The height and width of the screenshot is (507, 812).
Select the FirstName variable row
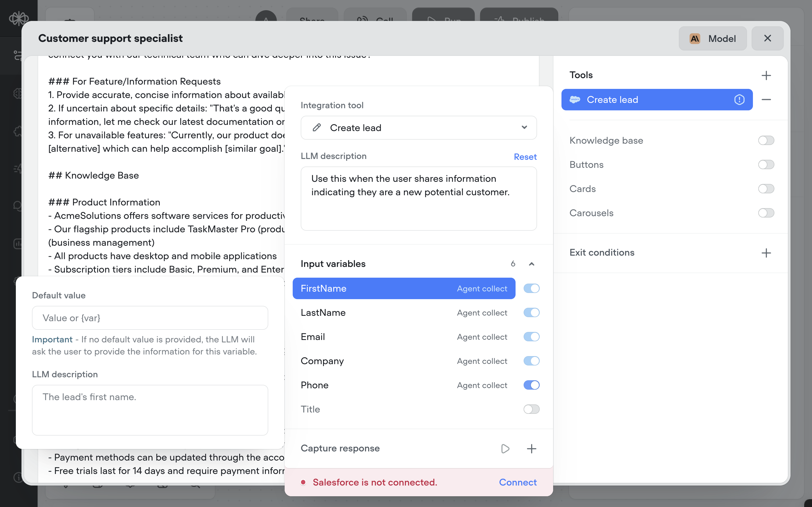point(404,288)
